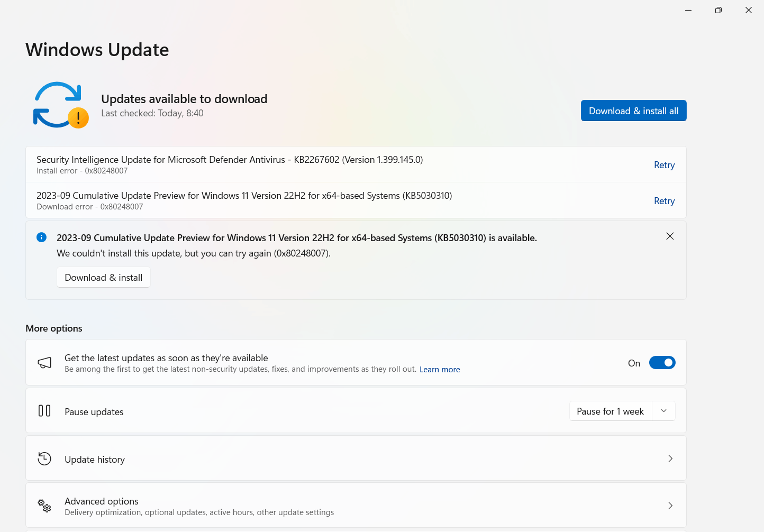Select the Advanced options row label
This screenshot has height=532, width=764.
102,501
